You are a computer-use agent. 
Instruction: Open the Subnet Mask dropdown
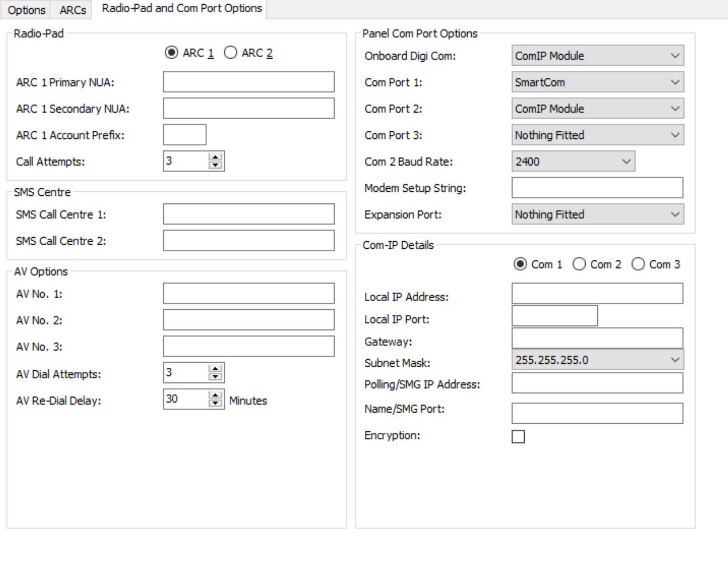597,360
